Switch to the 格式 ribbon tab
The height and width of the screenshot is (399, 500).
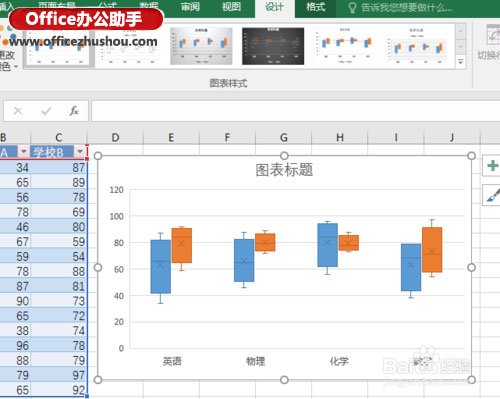point(315,6)
